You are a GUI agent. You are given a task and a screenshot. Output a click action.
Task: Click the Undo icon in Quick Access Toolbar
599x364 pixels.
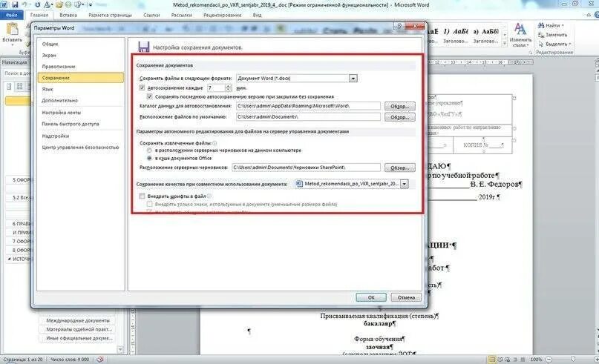tap(25, 5)
